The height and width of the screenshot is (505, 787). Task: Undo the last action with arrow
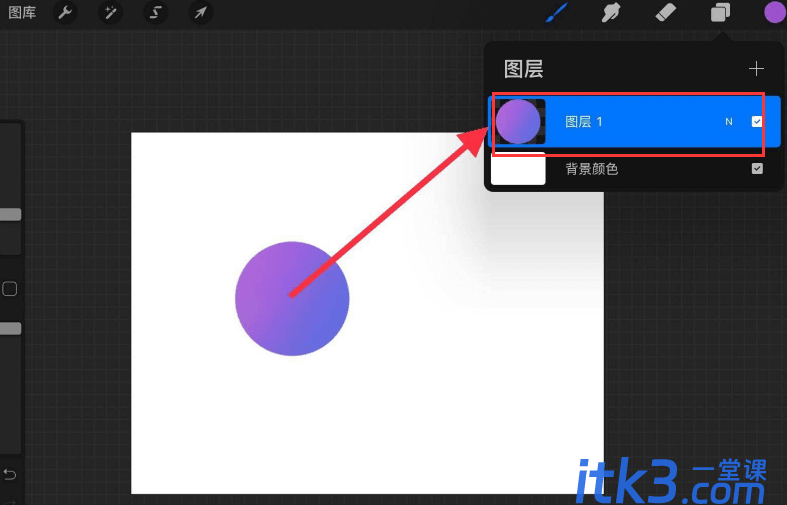coord(10,474)
